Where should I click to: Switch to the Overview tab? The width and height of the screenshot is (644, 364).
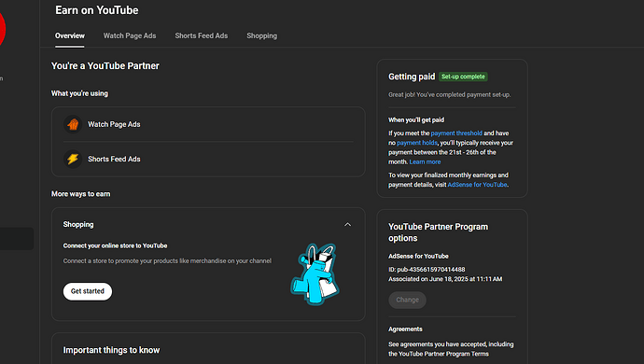[70, 35]
